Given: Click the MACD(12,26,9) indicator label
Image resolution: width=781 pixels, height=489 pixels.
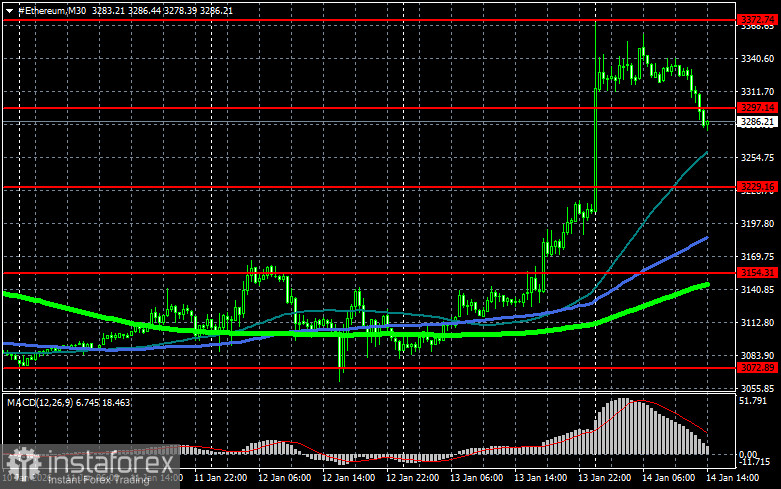Looking at the screenshot, I should (40, 402).
